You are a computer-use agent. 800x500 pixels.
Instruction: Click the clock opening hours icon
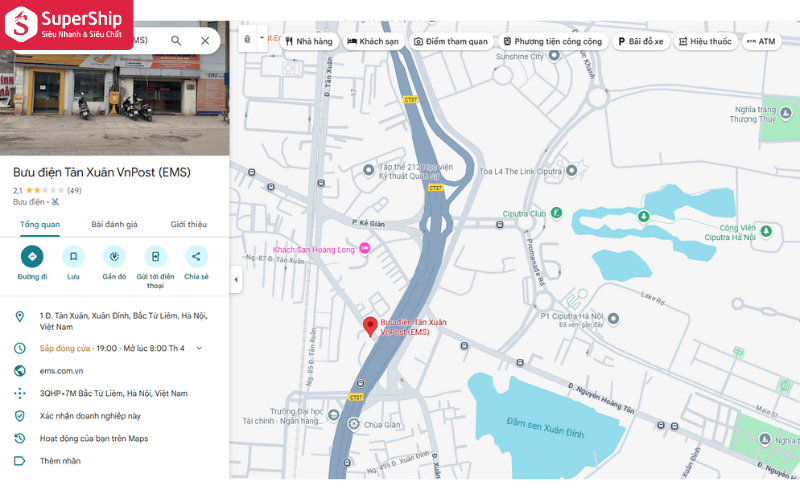19,348
